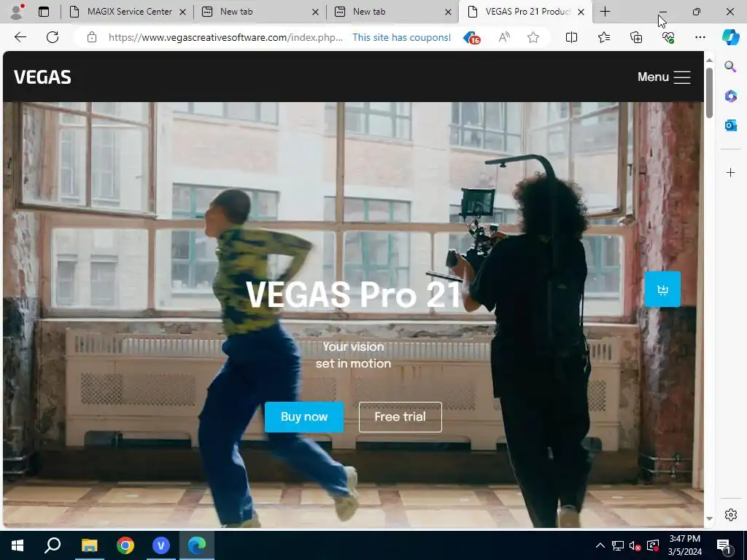Click 'This site has coupons!' link

pos(401,37)
